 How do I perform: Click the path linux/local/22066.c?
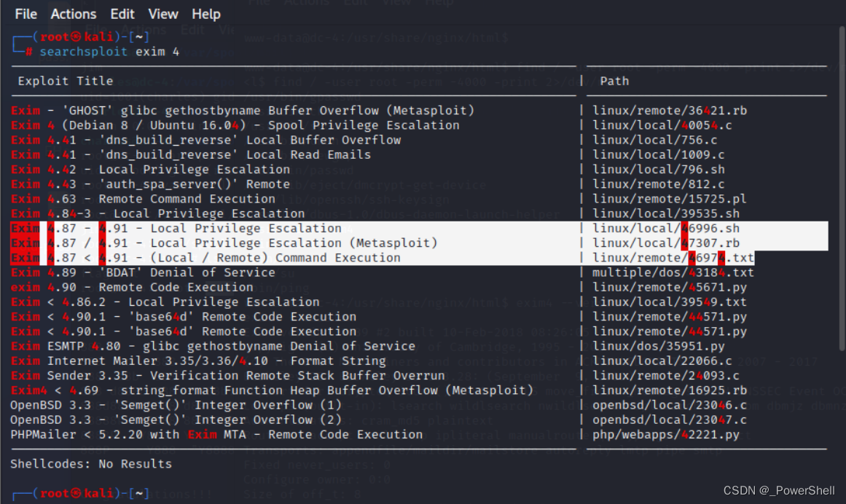662,361
